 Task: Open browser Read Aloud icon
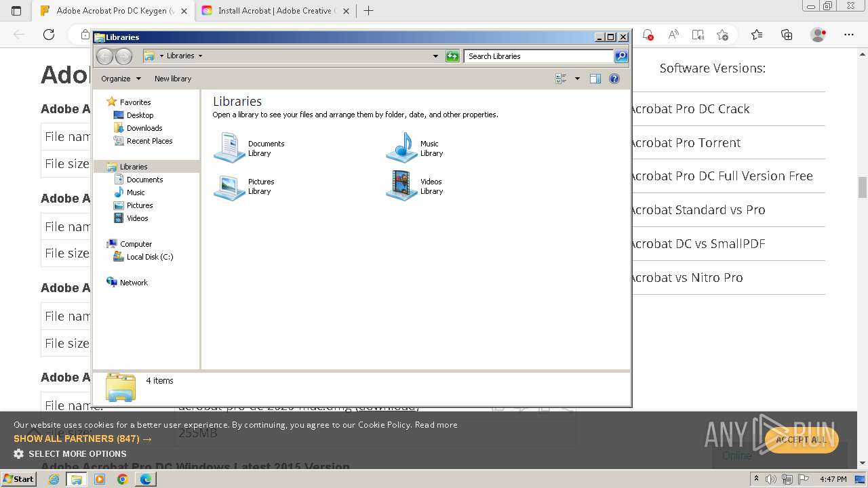coord(673,35)
